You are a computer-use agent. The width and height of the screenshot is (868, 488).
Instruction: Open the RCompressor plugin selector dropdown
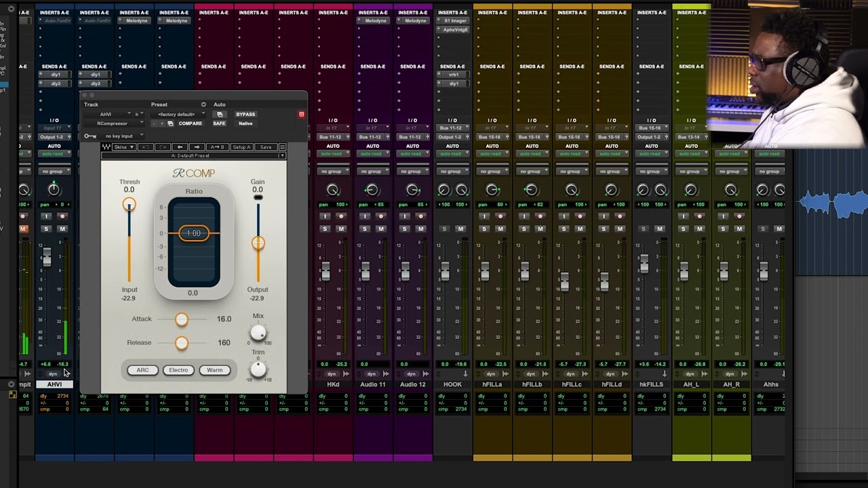(114, 123)
